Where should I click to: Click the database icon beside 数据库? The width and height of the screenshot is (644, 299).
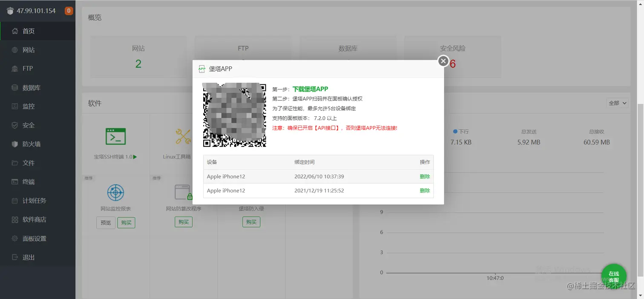point(15,87)
